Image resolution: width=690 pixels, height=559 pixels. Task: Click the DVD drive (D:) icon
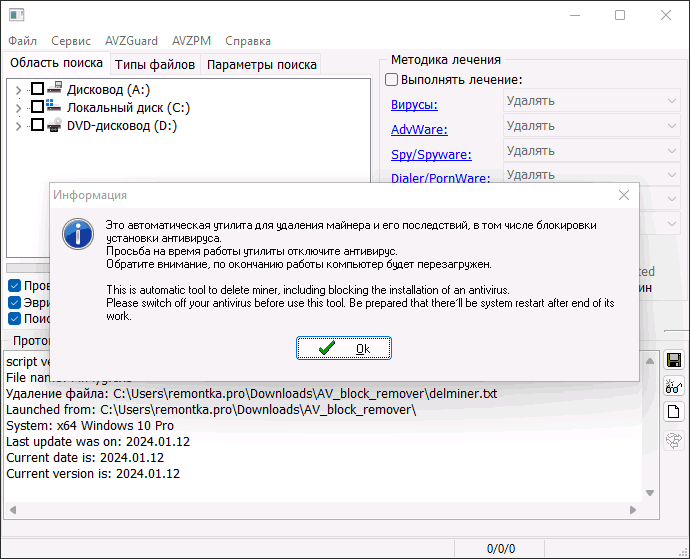pos(55,125)
